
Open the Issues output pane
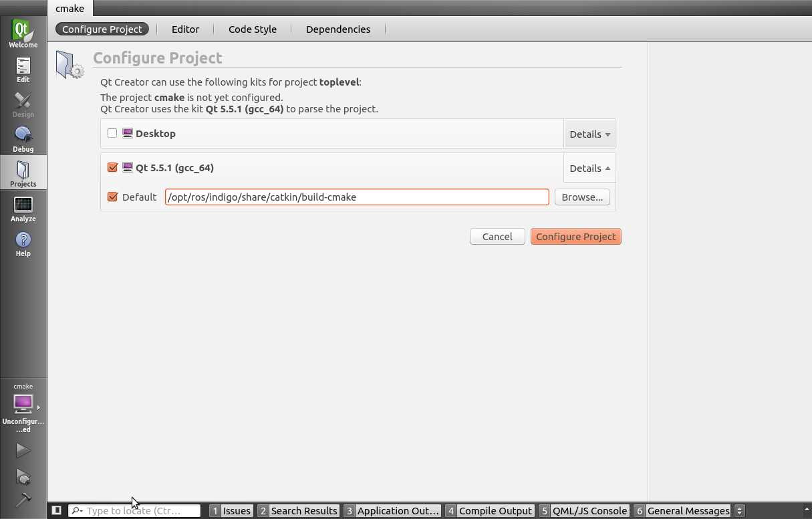click(231, 510)
